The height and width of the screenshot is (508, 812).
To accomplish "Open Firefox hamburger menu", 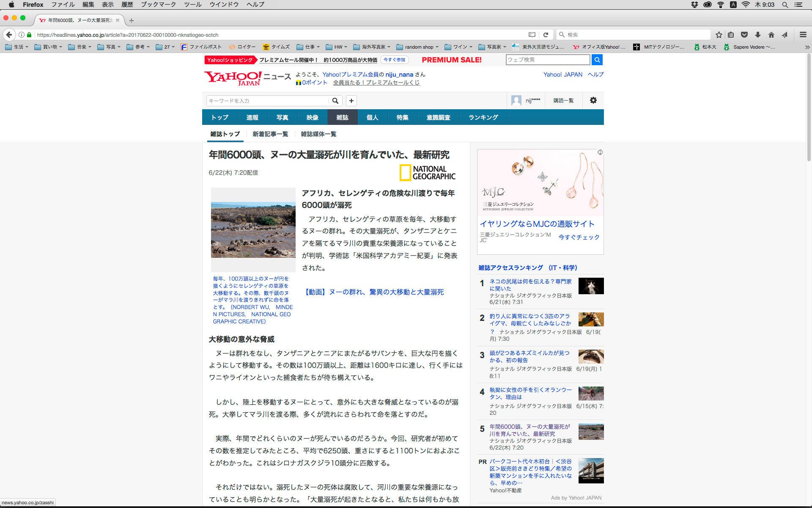I will click(803, 35).
